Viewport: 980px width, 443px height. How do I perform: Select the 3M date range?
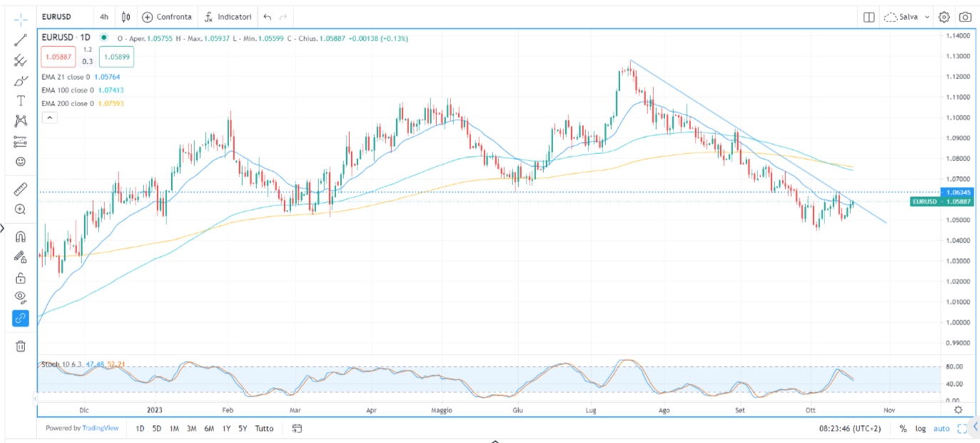tap(191, 429)
